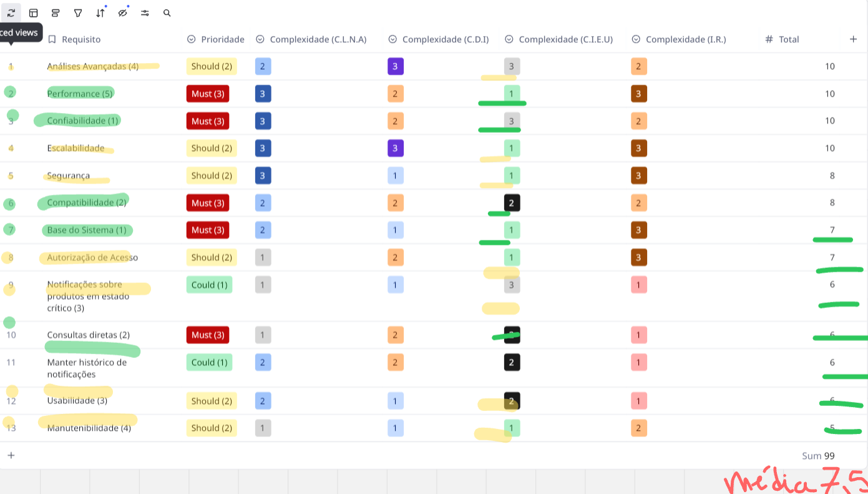This screenshot has height=494, width=868.
Task: Select the Segurança requirement cell
Action: [x=69, y=175]
